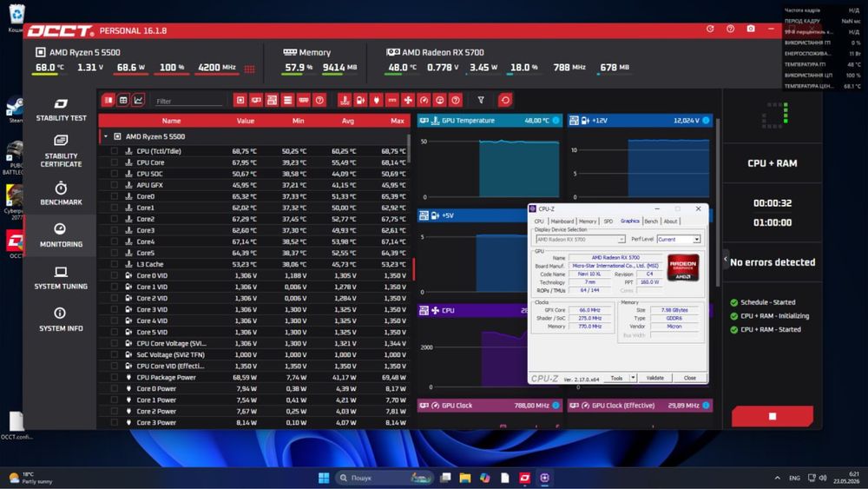Click the Filter text field in monitoring toolbar
This screenshot has height=489, width=868.
(x=188, y=101)
